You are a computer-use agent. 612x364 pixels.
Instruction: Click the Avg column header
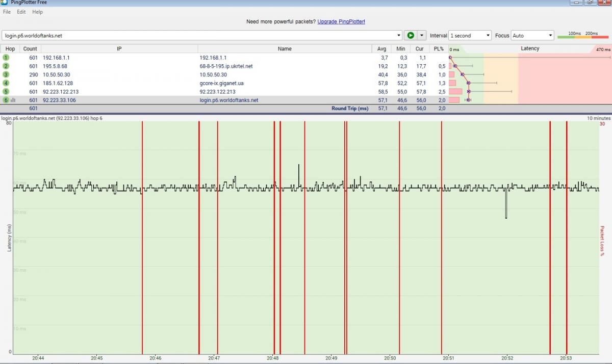(x=381, y=49)
